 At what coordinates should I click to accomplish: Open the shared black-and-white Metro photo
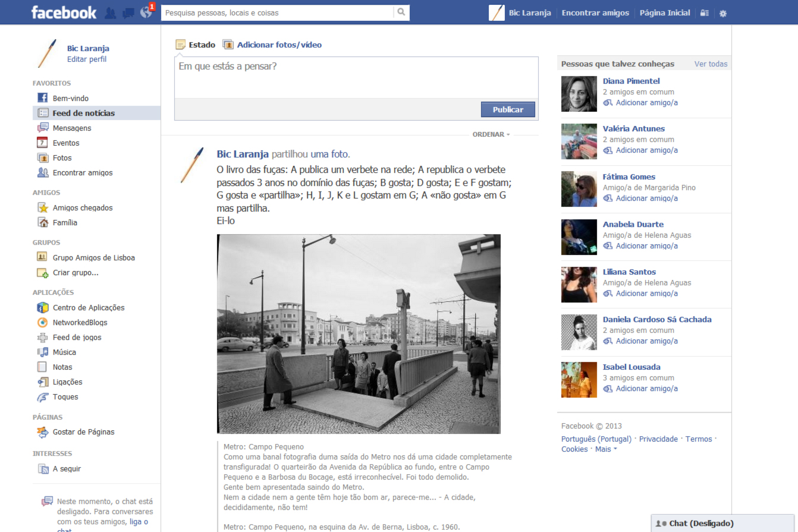[359, 333]
